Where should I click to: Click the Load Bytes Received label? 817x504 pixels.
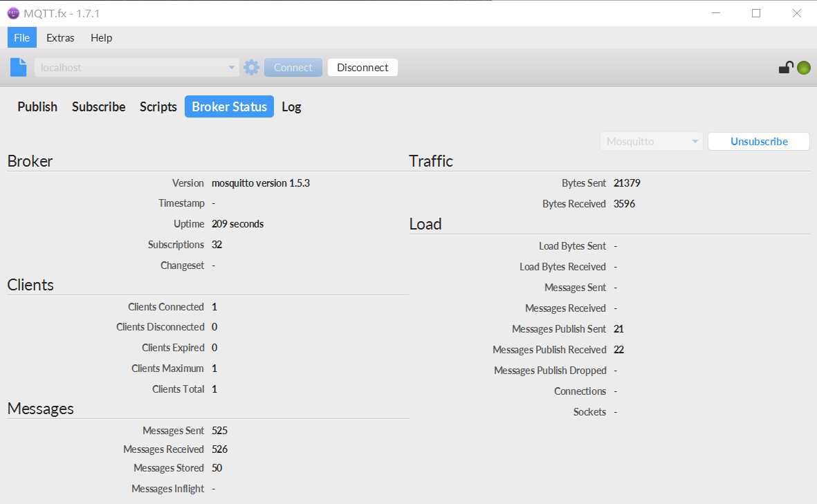(562, 267)
